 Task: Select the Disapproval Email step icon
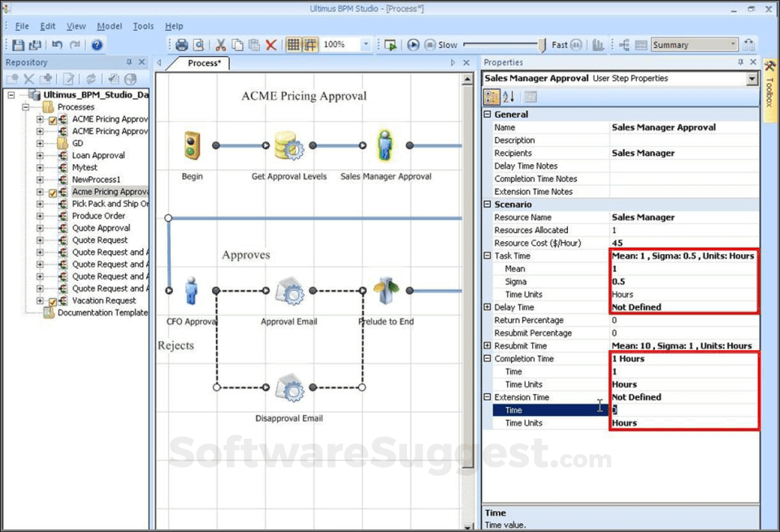[x=288, y=388]
